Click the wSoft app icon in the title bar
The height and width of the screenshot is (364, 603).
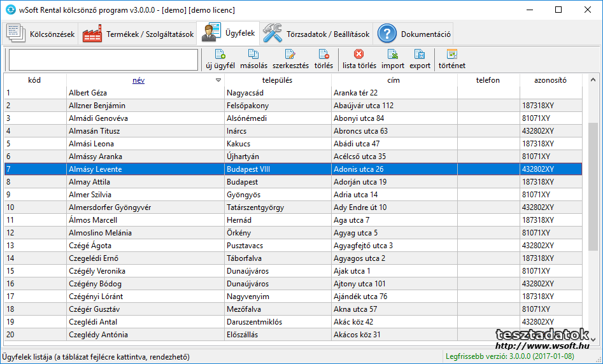(x=11, y=10)
